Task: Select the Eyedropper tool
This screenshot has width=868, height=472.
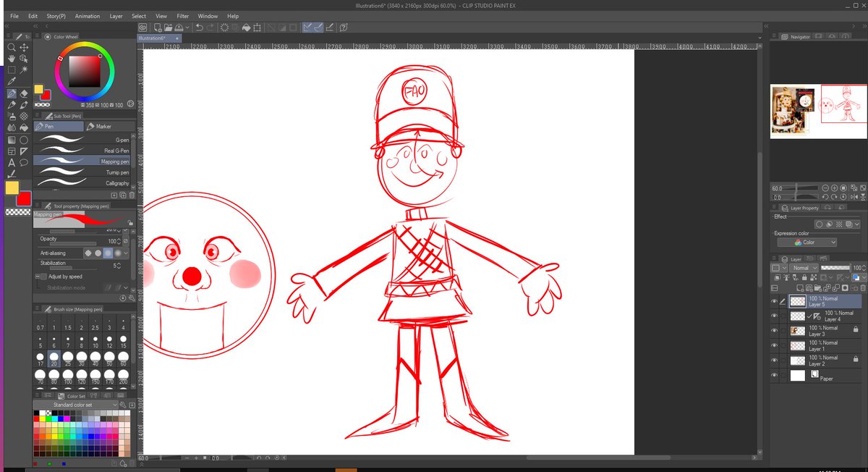Action: coord(12,82)
